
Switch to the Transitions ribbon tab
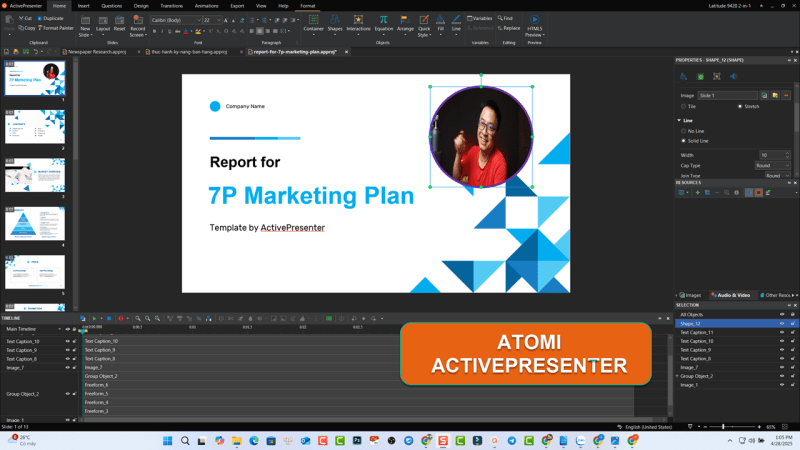[171, 5]
